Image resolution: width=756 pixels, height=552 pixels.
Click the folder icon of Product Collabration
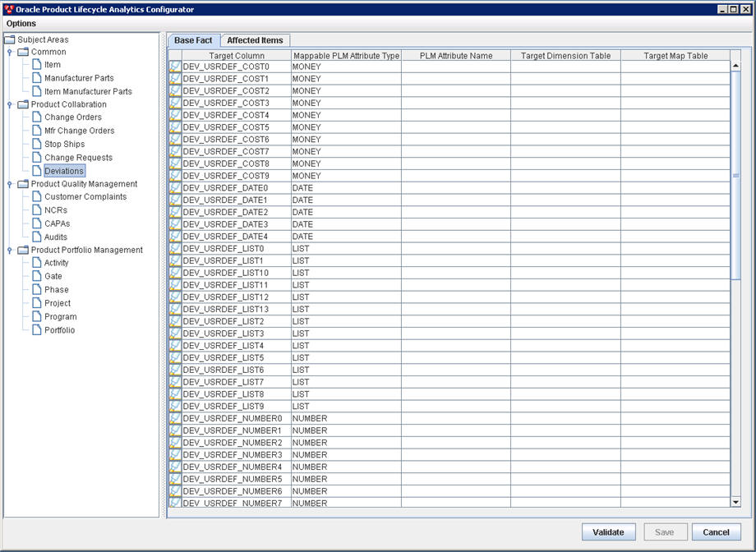tap(23, 104)
